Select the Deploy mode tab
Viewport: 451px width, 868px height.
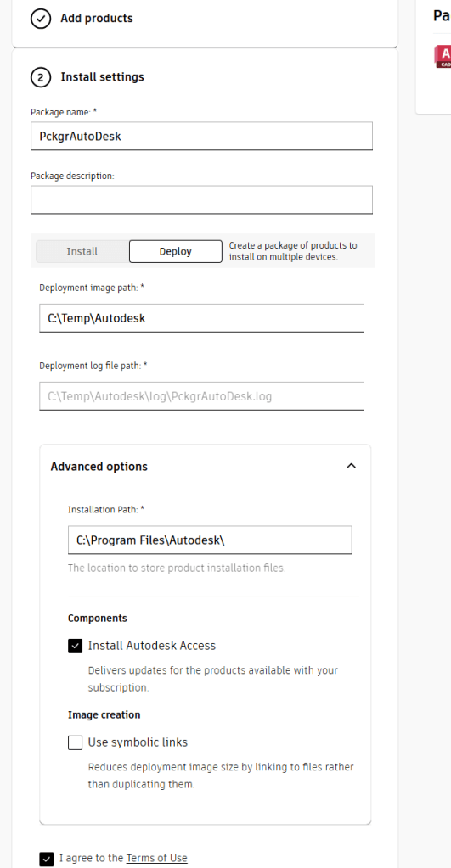coord(176,251)
